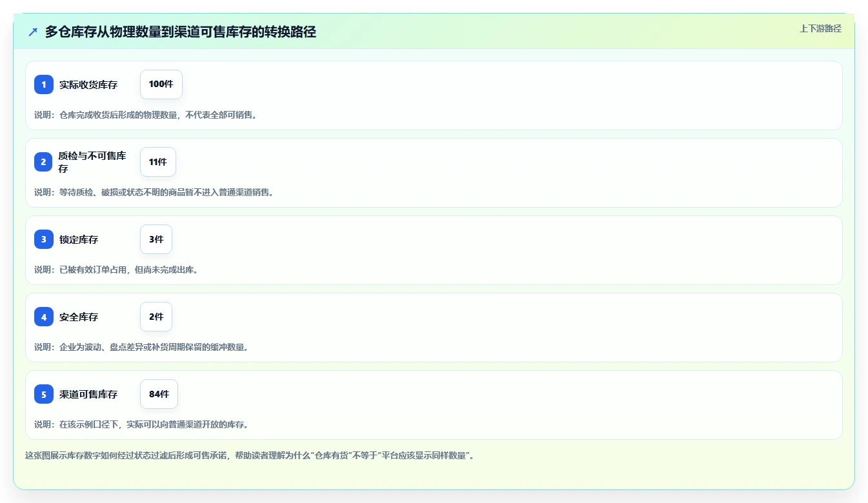Select the 锁定库存 label

click(79, 239)
